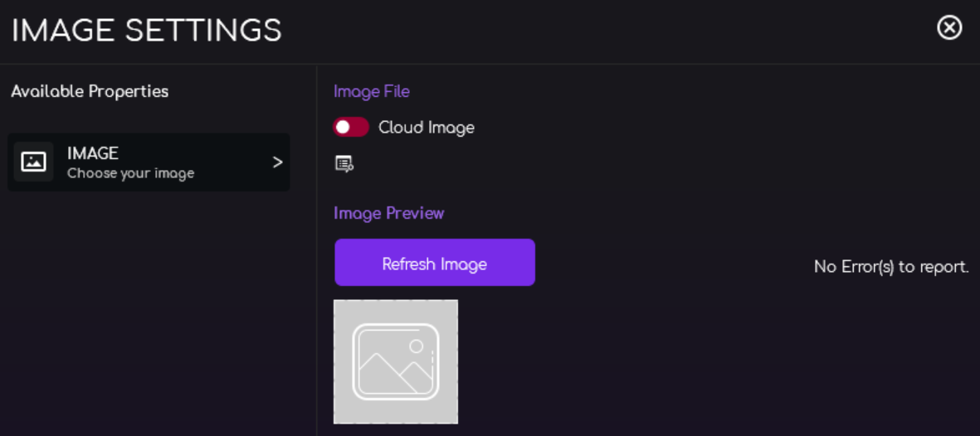Expand the IMAGE property chevron arrow
Screen dimensions: 980x436
(x=277, y=162)
